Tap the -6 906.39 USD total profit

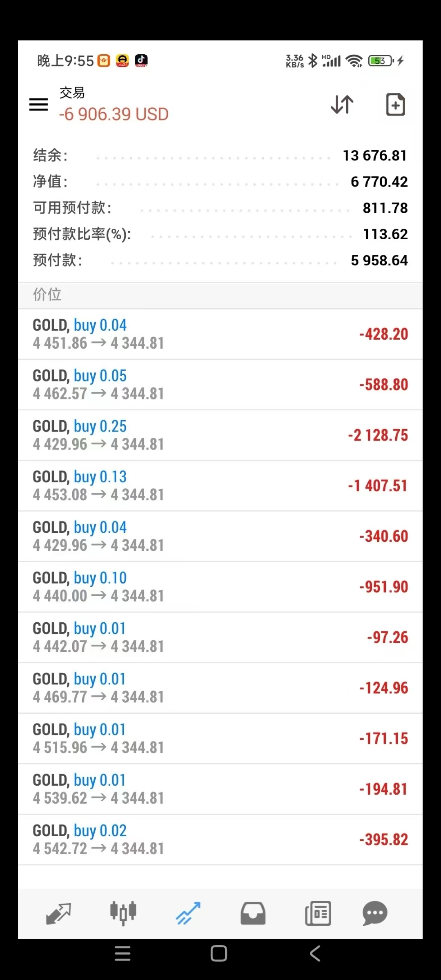coord(114,114)
